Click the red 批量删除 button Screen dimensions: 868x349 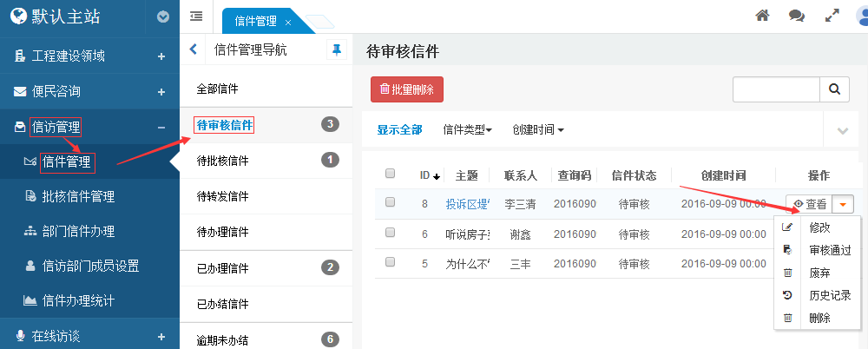407,89
